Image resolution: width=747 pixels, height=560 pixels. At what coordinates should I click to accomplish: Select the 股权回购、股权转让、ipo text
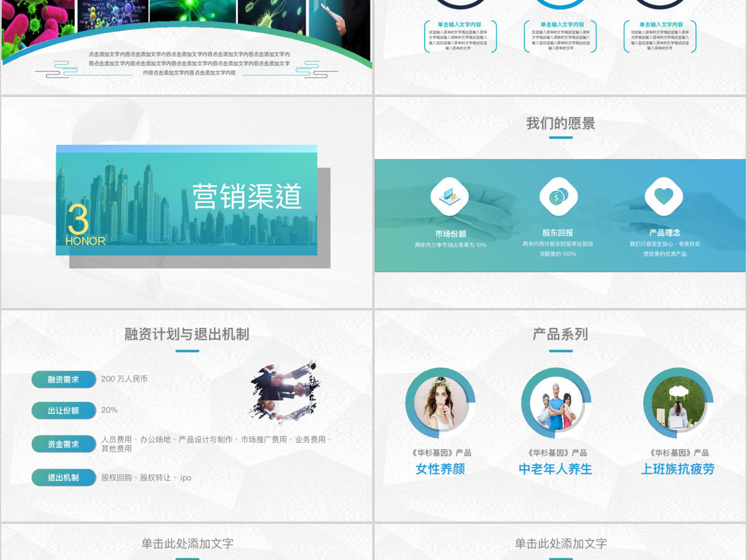click(146, 478)
